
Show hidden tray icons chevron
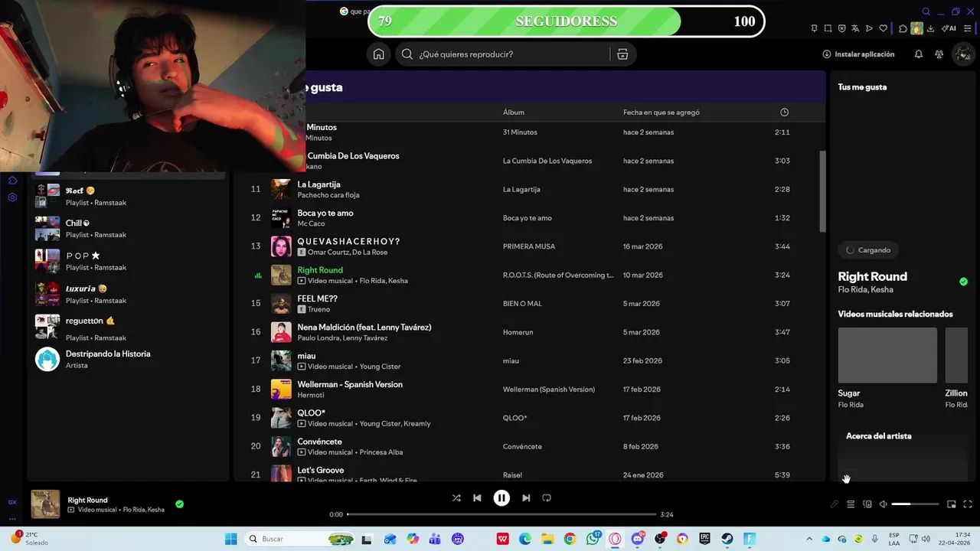809,539
